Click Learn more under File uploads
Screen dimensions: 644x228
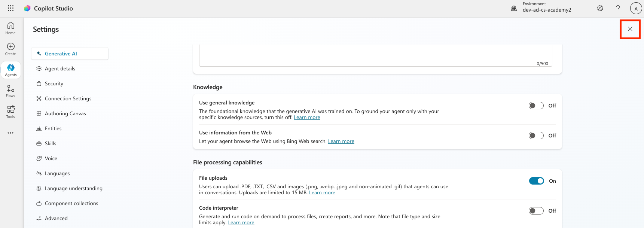point(322,193)
